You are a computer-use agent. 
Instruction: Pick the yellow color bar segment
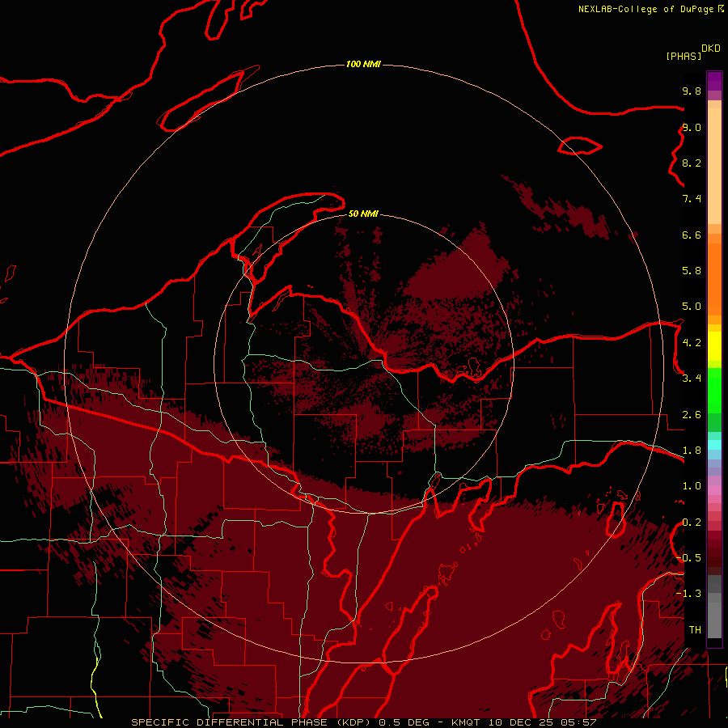tap(714, 346)
